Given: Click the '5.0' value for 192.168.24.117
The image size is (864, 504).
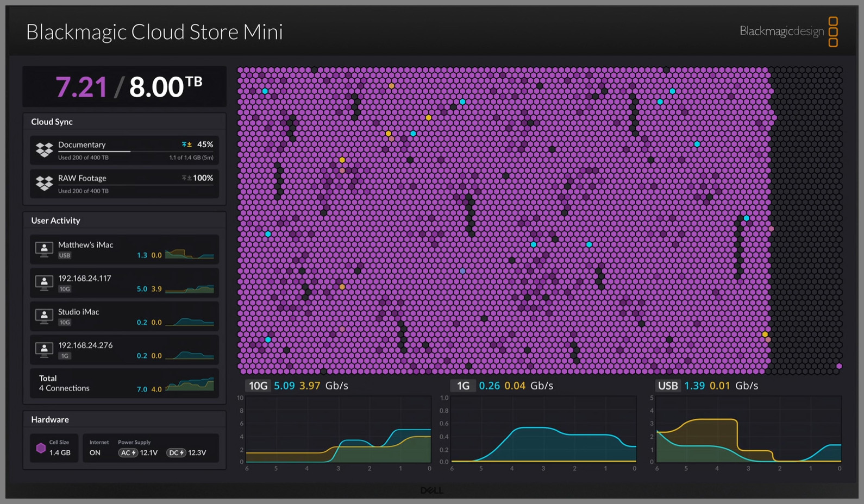Looking at the screenshot, I should [x=142, y=289].
